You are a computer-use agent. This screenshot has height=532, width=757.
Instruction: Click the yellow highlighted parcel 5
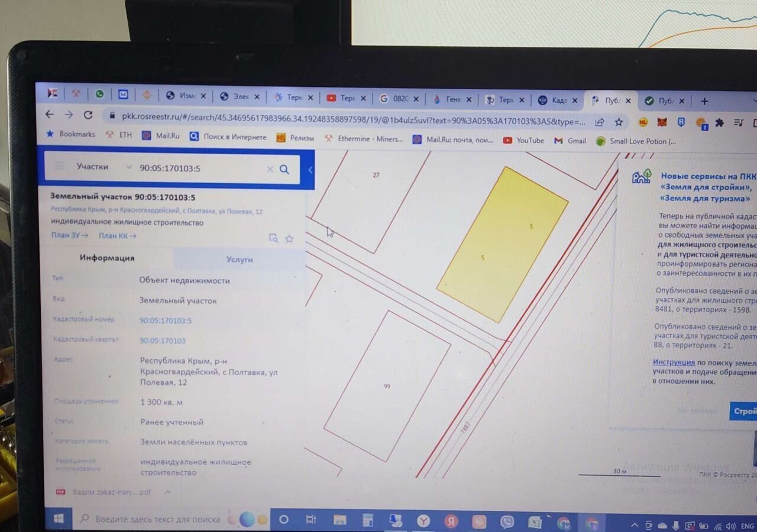pyautogui.click(x=502, y=245)
